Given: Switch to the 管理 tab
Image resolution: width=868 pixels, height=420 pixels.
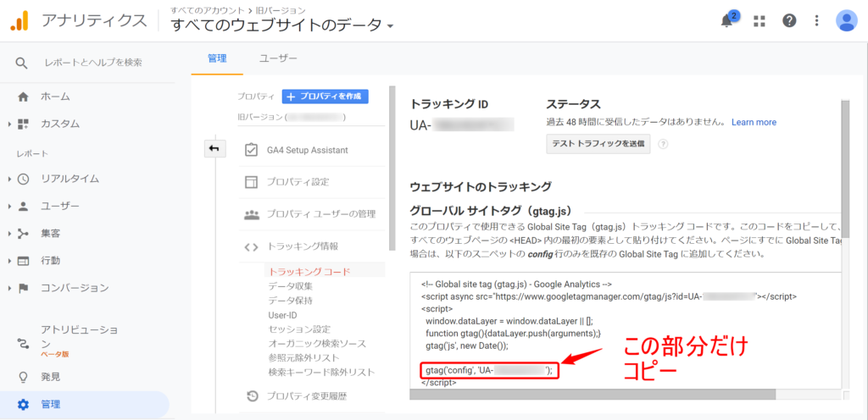Looking at the screenshot, I should point(217,58).
